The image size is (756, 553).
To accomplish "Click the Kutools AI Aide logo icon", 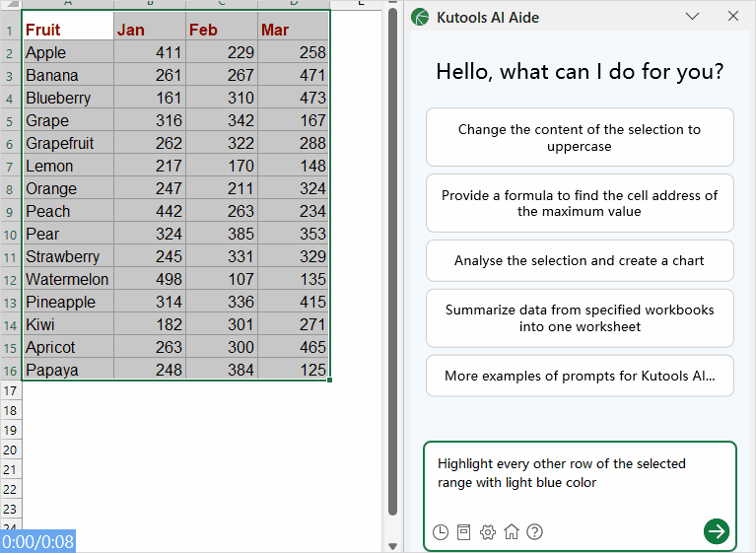I will (420, 17).
